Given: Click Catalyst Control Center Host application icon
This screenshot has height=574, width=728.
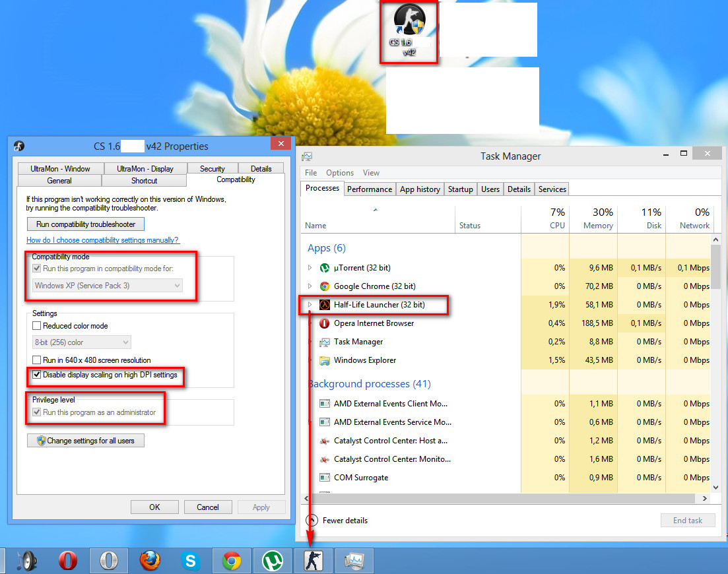Looking at the screenshot, I should click(x=325, y=441).
